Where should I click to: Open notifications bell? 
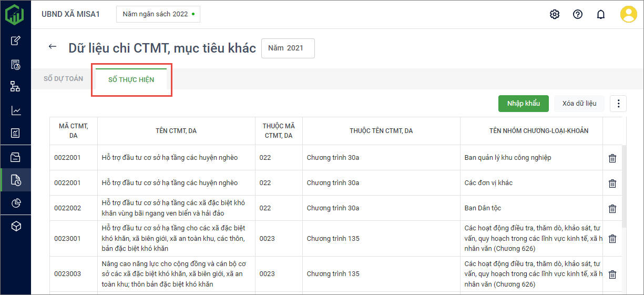coord(601,14)
